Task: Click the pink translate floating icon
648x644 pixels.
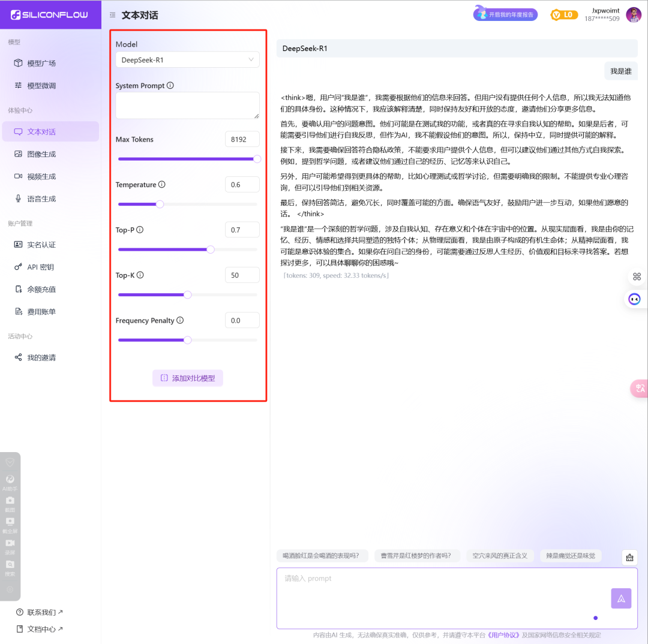Action: click(x=640, y=389)
